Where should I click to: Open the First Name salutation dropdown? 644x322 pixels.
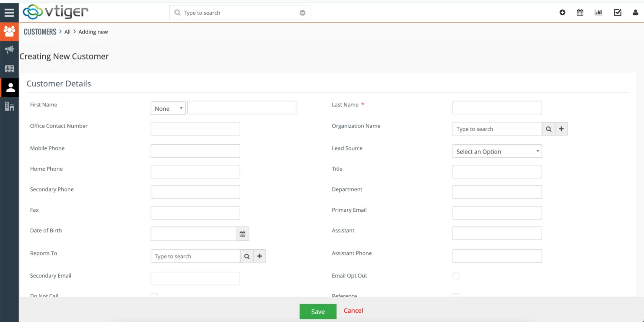[x=168, y=108]
